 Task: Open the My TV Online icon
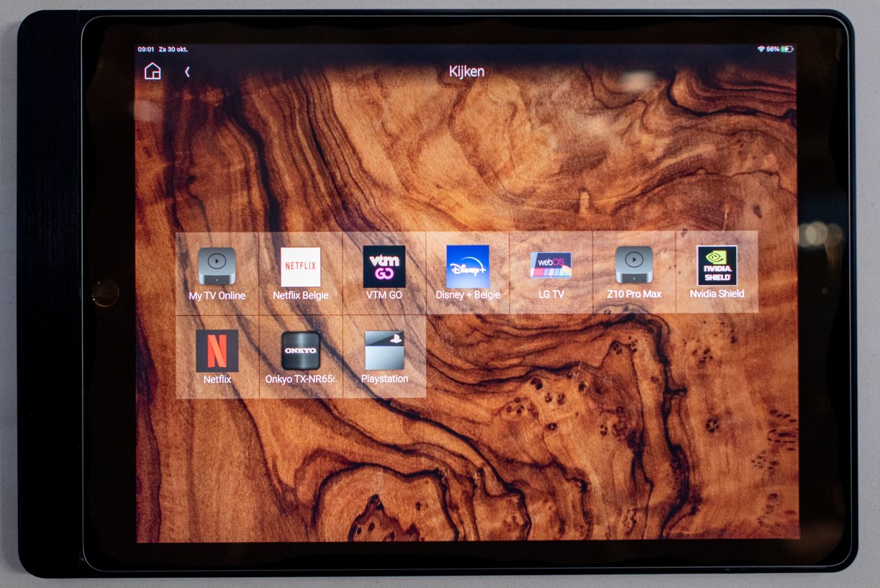[217, 266]
